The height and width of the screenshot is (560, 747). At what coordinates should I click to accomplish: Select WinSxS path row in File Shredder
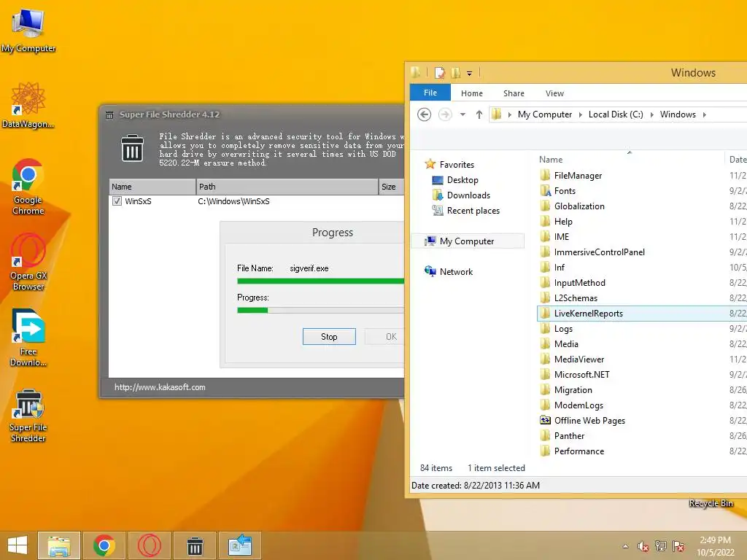pos(256,201)
